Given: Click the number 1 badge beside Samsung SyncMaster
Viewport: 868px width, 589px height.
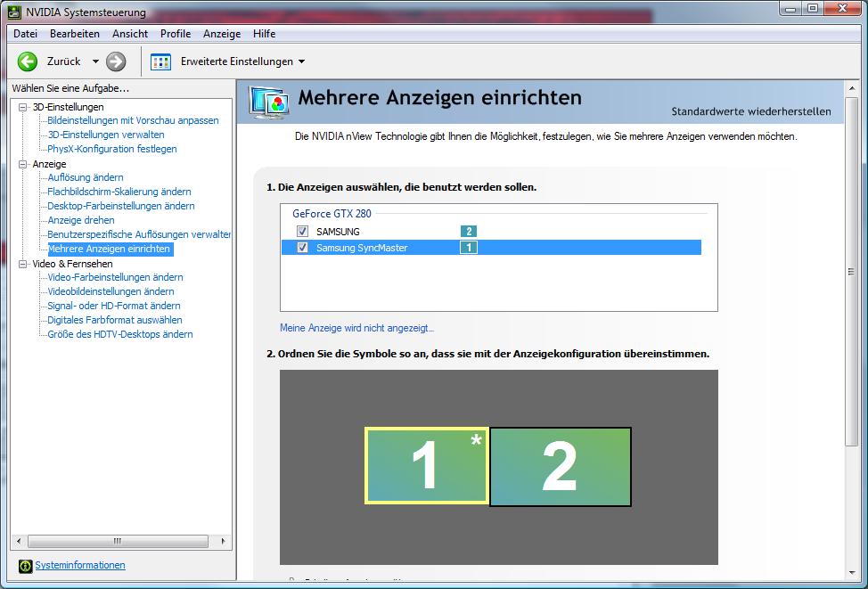Looking at the screenshot, I should [469, 248].
